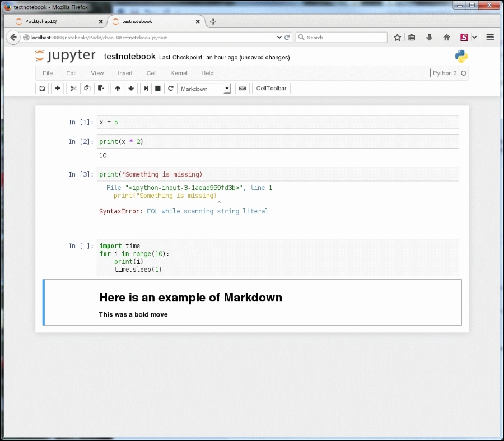The height and width of the screenshot is (441, 504).
Task: Open the command palette keyboard icon
Action: [x=242, y=88]
